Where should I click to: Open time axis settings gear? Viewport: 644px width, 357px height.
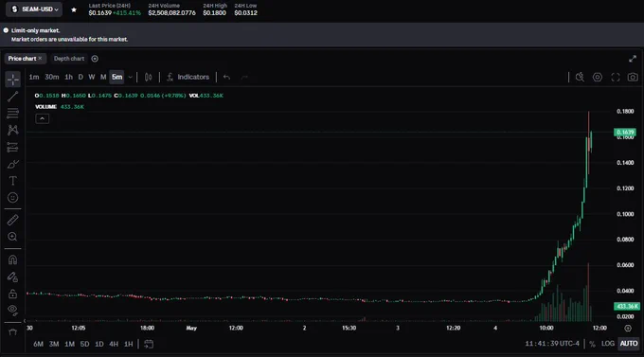pos(628,328)
